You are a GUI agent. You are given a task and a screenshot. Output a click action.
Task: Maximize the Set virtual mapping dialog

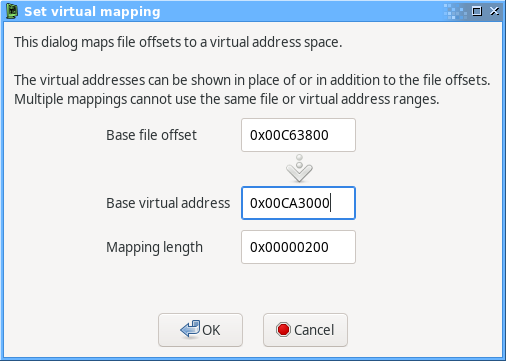(477, 11)
